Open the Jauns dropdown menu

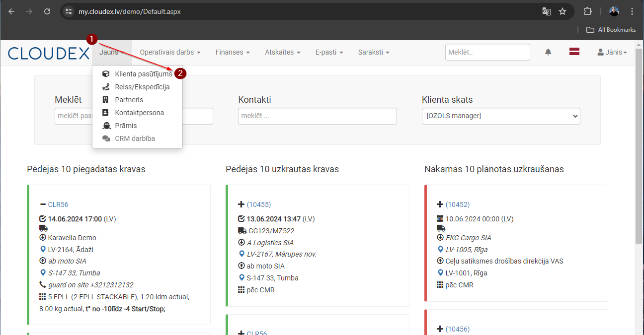click(112, 52)
